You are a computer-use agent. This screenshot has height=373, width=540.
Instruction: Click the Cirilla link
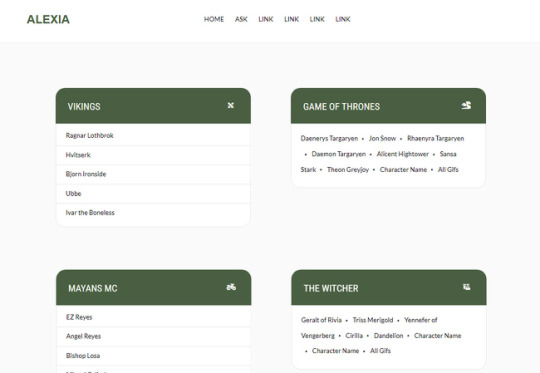354,335
